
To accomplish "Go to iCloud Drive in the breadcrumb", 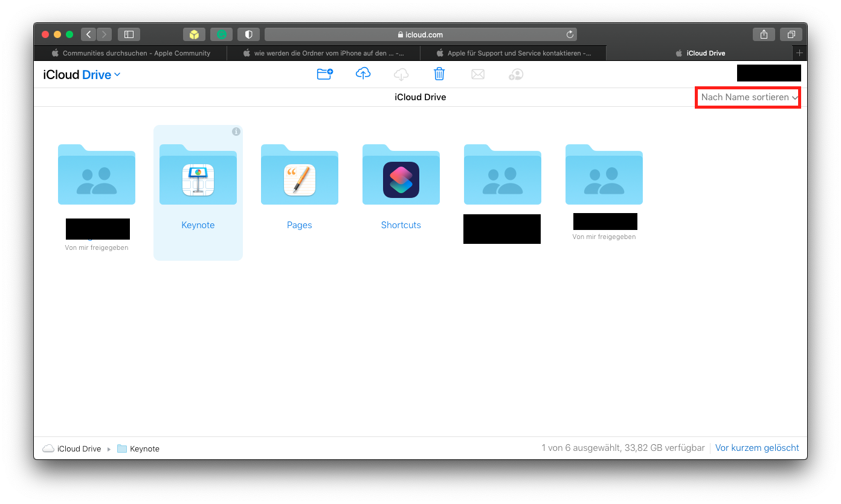I will point(72,449).
